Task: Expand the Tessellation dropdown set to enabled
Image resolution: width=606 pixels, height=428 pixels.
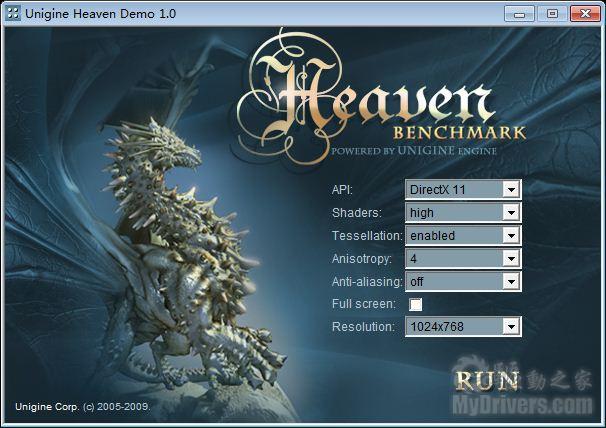Action: pyautogui.click(x=463, y=235)
